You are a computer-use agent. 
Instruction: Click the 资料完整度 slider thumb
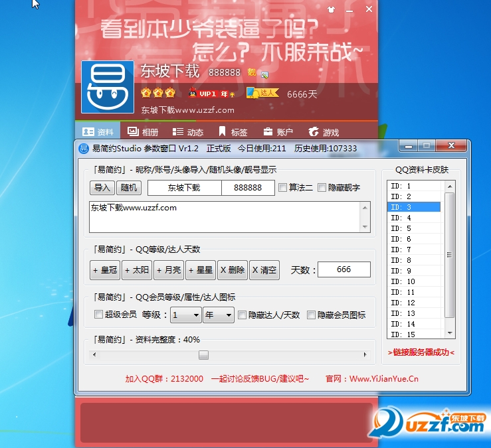point(203,355)
